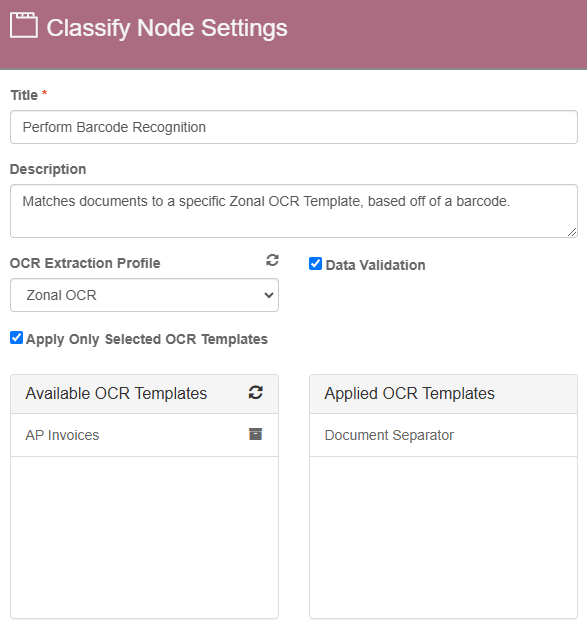Toggle the Data Validation checkbox
This screenshot has width=587, height=628.
316,264
